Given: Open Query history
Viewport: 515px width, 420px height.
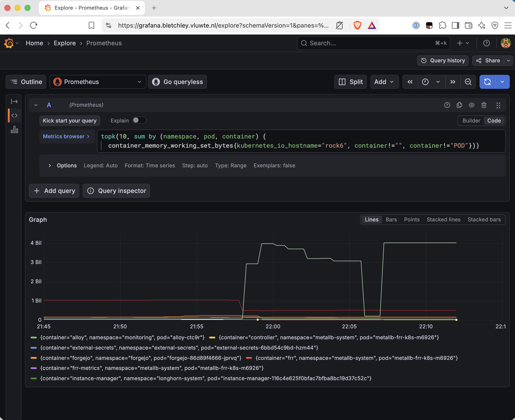Looking at the screenshot, I should pos(443,60).
